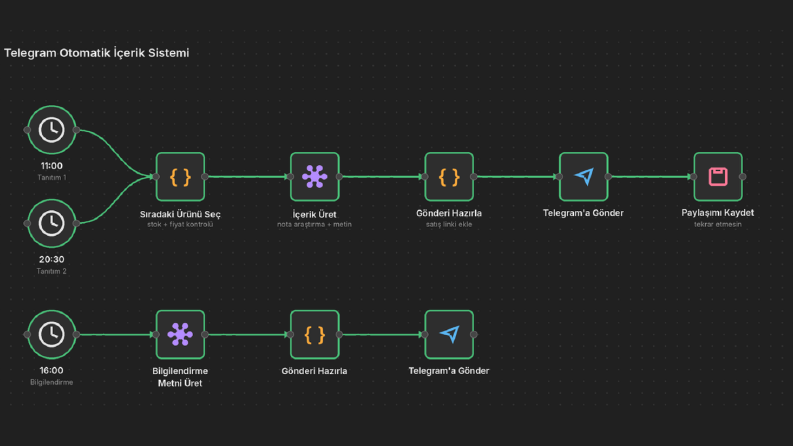Viewport: 793px width, 446px height.
Task: Click the input connector of 11:00 trigger
Action: click(27, 130)
